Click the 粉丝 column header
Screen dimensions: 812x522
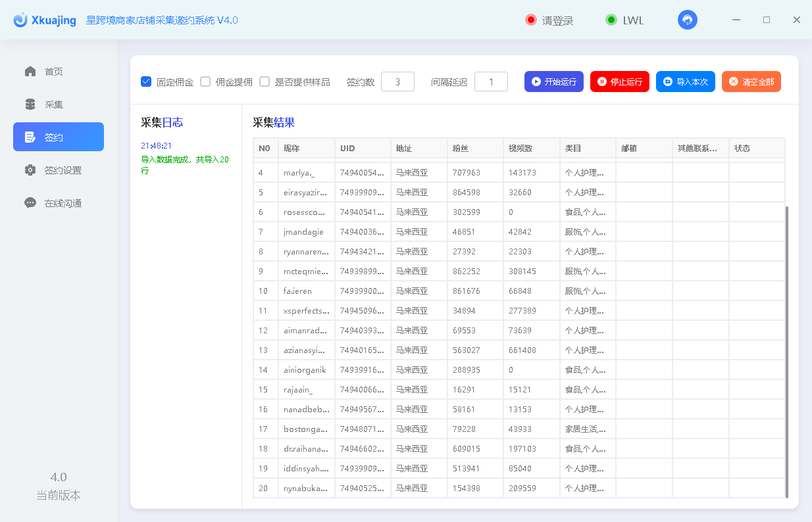pyautogui.click(x=475, y=149)
